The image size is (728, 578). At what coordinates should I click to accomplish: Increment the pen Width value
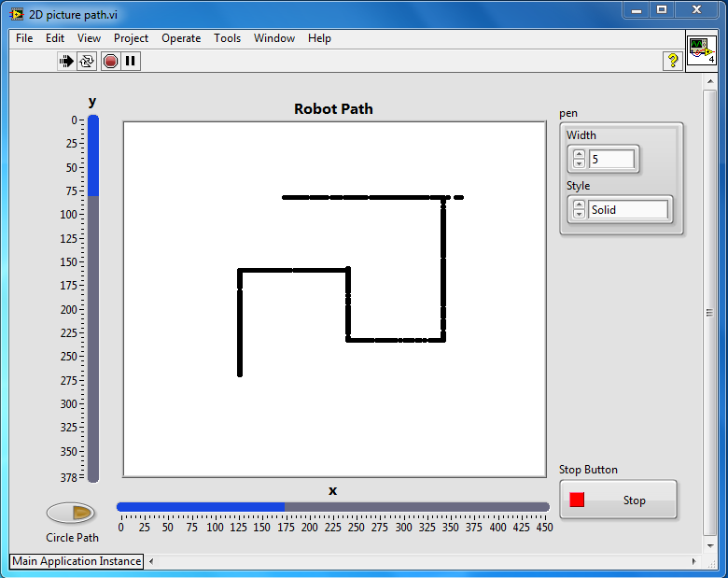point(579,154)
